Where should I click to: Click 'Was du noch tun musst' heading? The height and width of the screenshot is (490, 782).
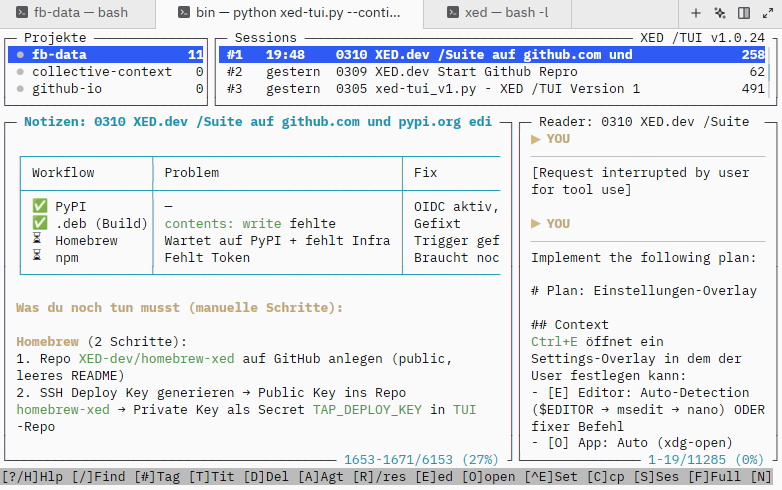point(180,308)
